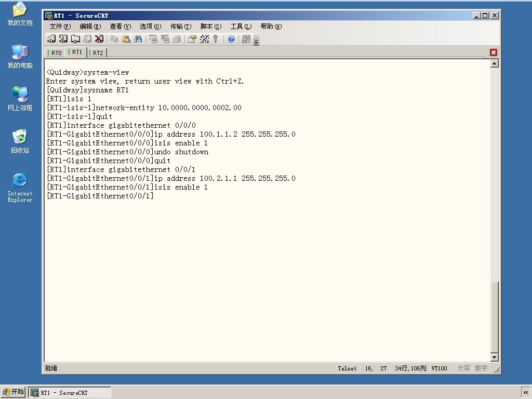Click RT1 - SecureCRT taskbar button
The width and height of the screenshot is (532, 399).
[x=70, y=393]
